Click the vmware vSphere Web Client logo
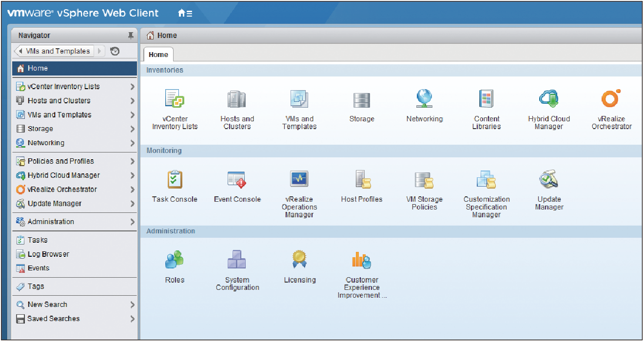 [83, 13]
